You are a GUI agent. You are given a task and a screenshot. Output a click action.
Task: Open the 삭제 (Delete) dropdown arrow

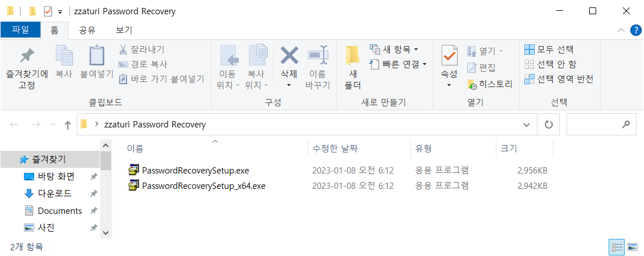coord(289,85)
